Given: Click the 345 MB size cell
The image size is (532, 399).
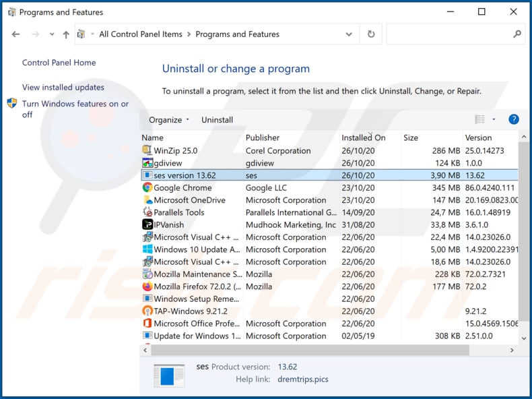Looking at the screenshot, I should 446,188.
